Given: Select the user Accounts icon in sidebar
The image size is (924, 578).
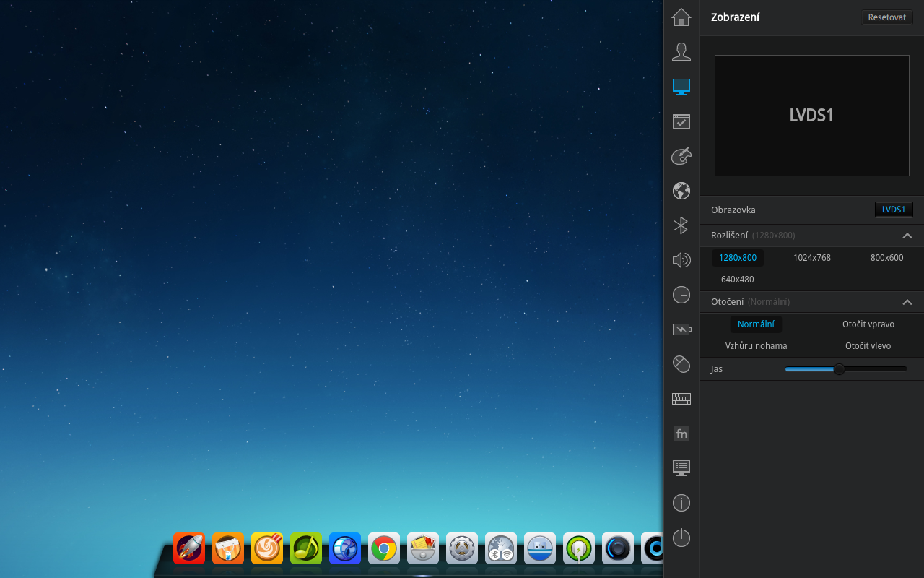Looking at the screenshot, I should pos(681,51).
